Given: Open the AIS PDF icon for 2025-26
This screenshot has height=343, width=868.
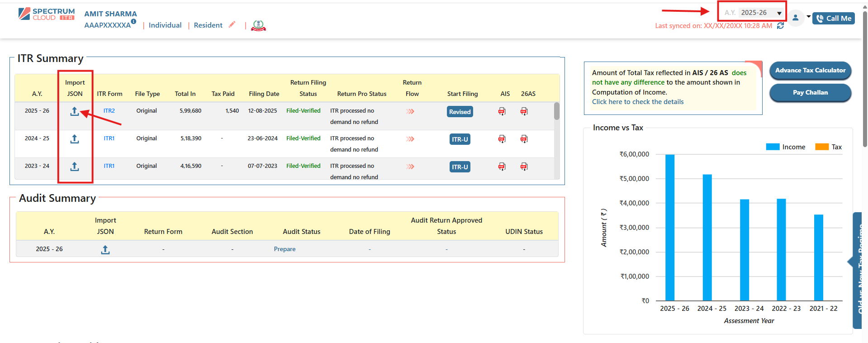Looking at the screenshot, I should [502, 111].
